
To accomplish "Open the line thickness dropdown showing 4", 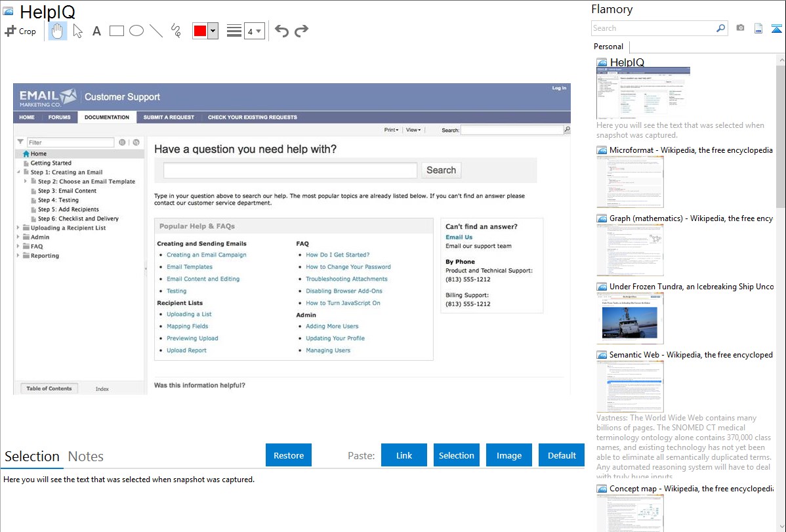I will point(254,31).
